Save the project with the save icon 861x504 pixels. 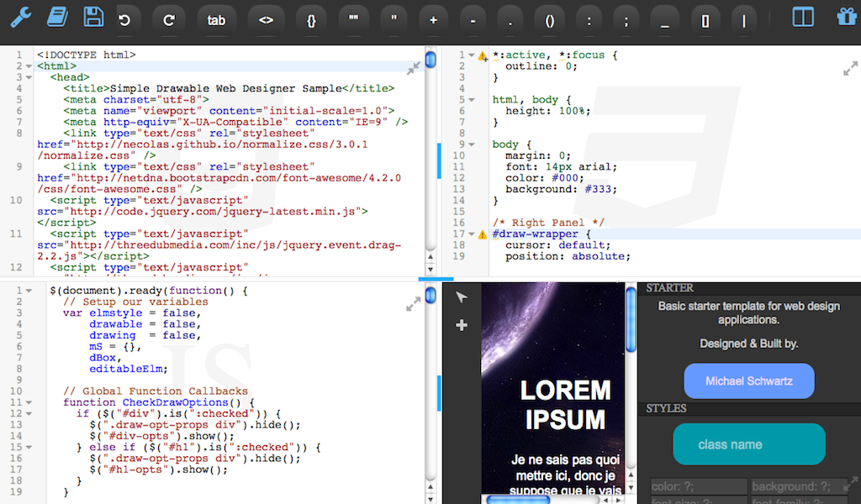click(92, 17)
